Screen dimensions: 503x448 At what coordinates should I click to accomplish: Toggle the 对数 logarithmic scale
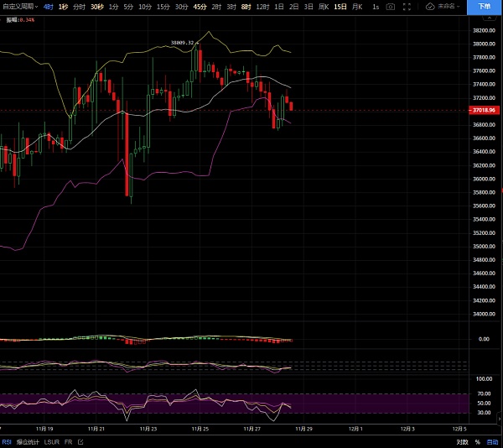click(x=462, y=441)
